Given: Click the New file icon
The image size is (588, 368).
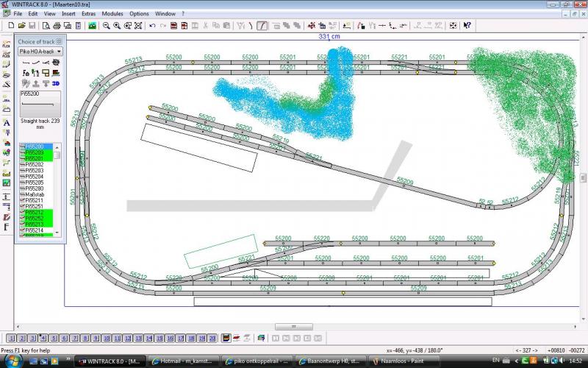Looking at the screenshot, I should (11, 26).
